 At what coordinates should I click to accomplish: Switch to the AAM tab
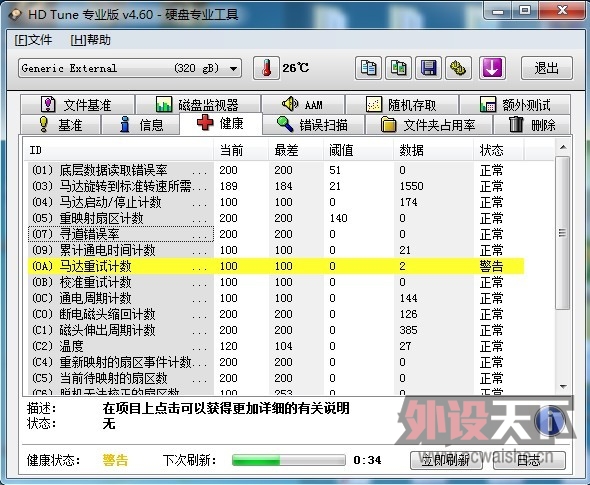(303, 104)
